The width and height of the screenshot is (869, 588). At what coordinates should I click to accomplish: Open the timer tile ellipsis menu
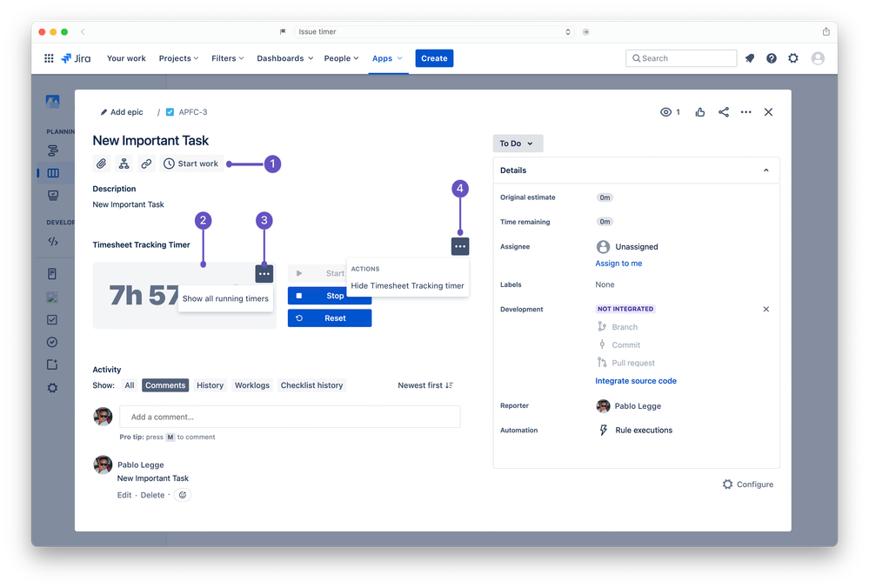[264, 273]
